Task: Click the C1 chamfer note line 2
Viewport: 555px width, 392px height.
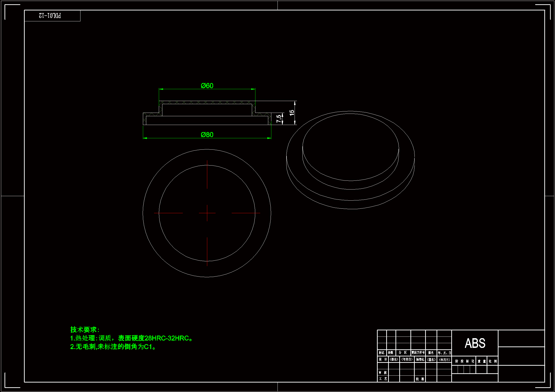Action: [x=113, y=347]
